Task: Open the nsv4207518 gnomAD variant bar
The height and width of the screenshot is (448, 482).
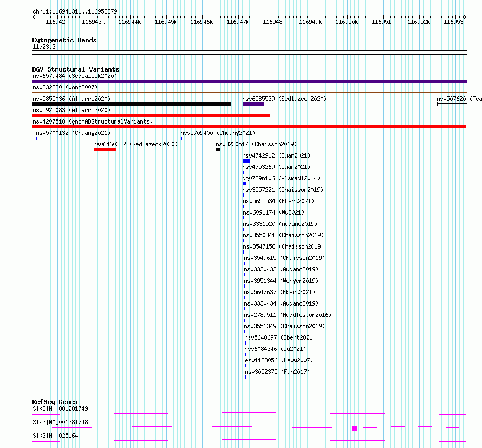Action: click(249, 127)
